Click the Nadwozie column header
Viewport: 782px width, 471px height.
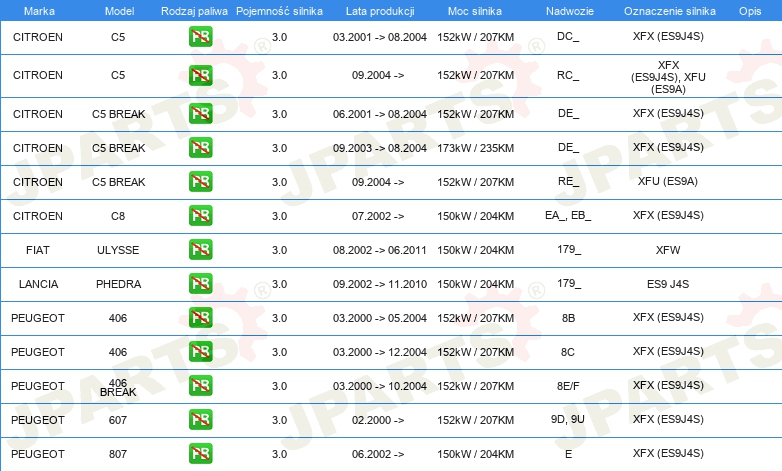click(x=570, y=11)
